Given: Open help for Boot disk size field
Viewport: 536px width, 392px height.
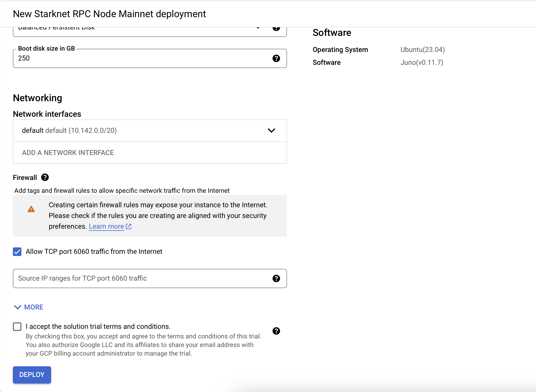Looking at the screenshot, I should point(276,58).
